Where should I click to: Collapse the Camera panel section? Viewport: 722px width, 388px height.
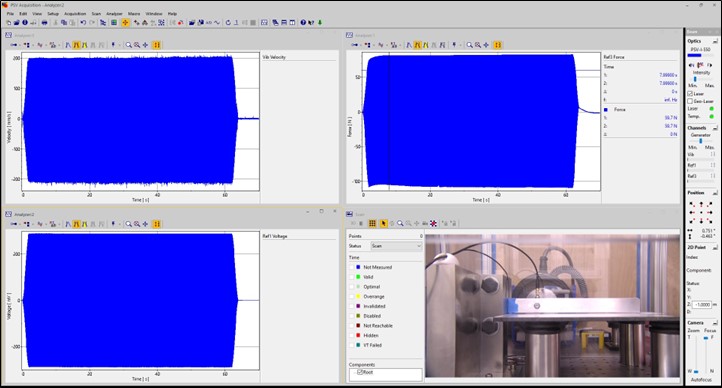pos(715,323)
